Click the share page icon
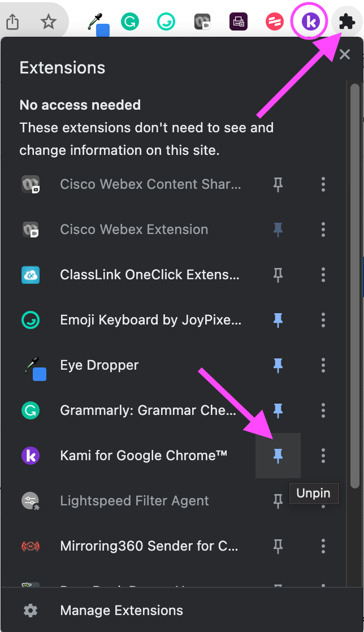Screen dimensions: 364x632 click(12, 22)
